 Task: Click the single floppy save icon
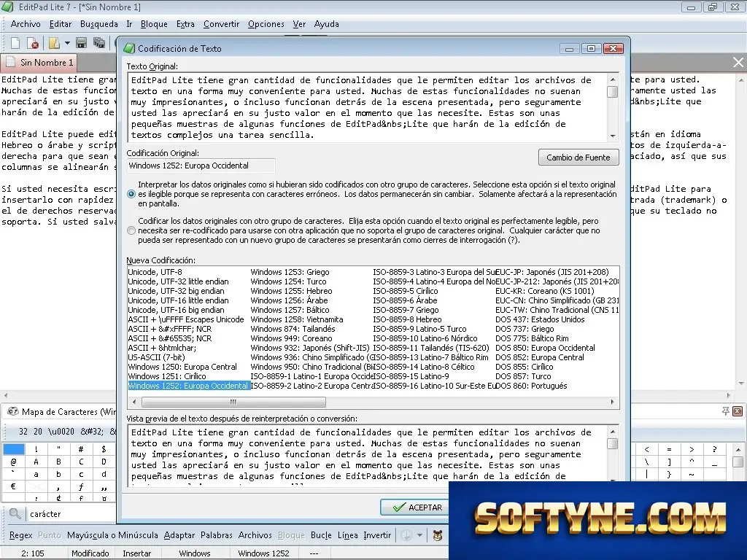[x=82, y=43]
